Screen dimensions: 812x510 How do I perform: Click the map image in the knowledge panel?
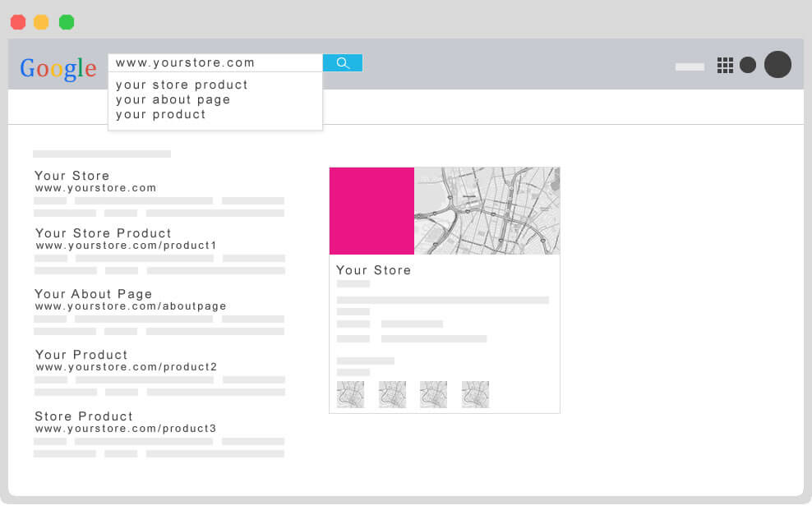tap(487, 211)
